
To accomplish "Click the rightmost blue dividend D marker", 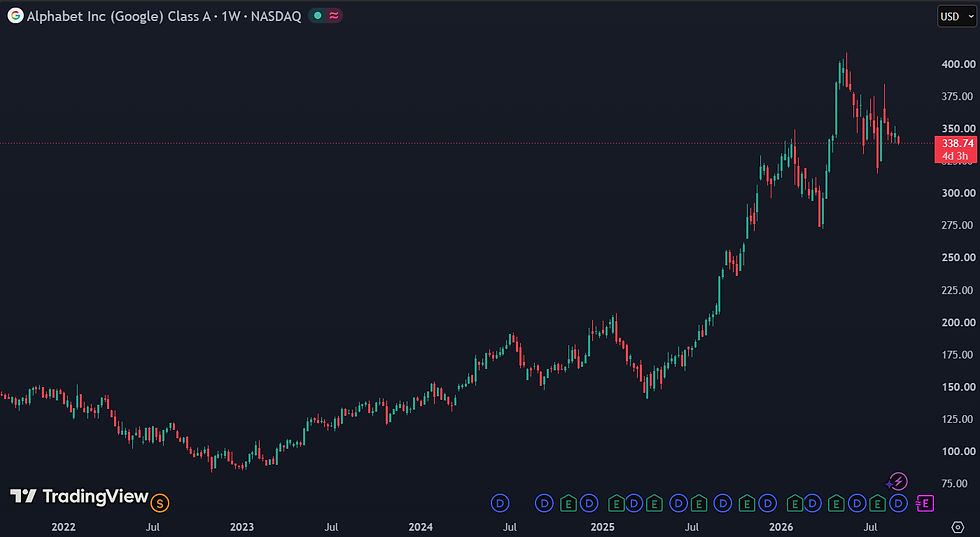I will (x=898, y=503).
